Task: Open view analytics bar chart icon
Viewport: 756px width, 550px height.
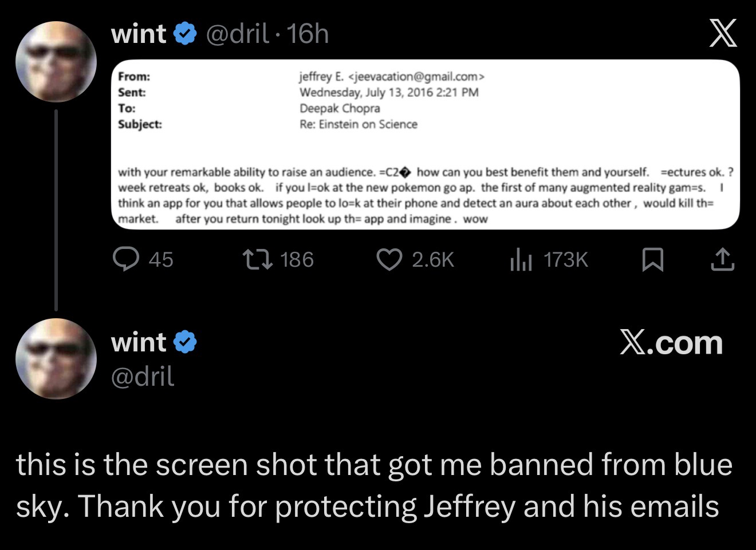Action: (521, 260)
